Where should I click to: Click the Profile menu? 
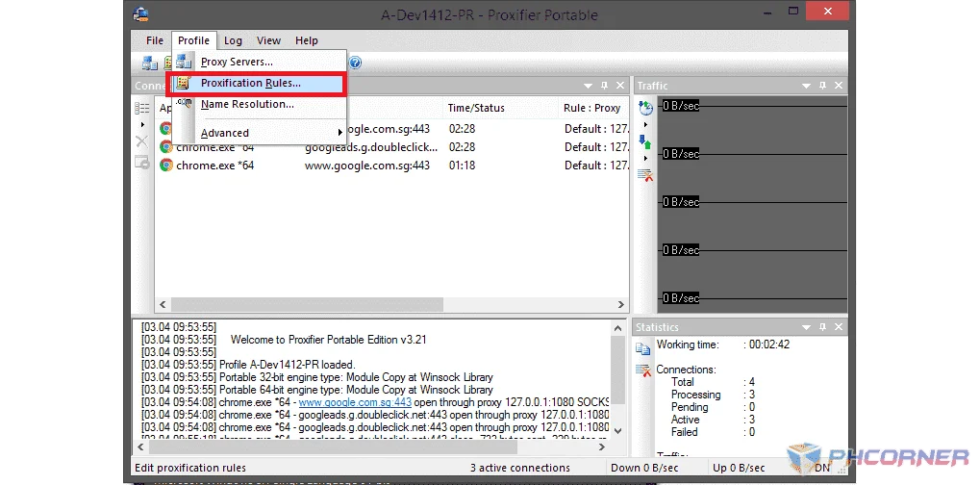point(193,40)
